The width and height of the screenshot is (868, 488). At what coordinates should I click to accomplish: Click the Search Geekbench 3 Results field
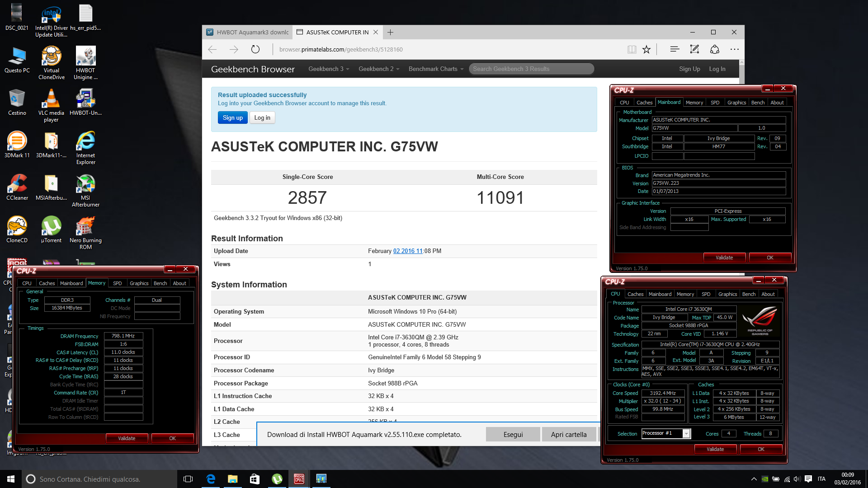point(531,69)
